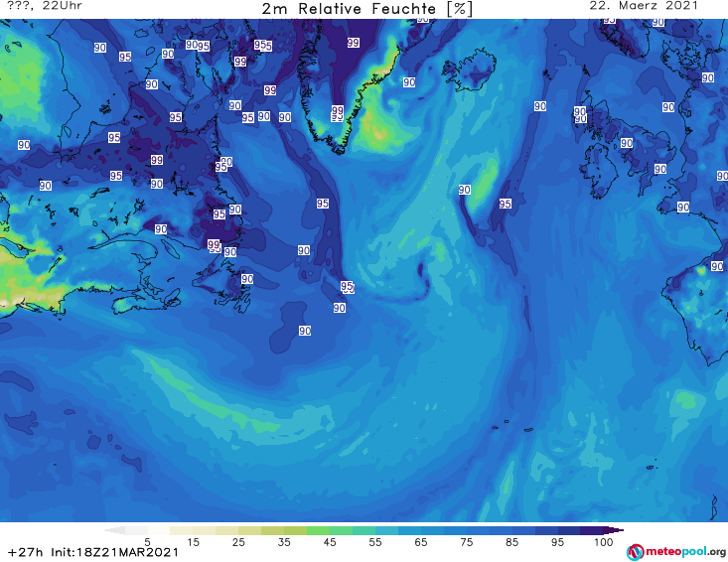Viewport: 728px width, 562px height.
Task: Click the '85' value on the color scale
Action: 512,542
